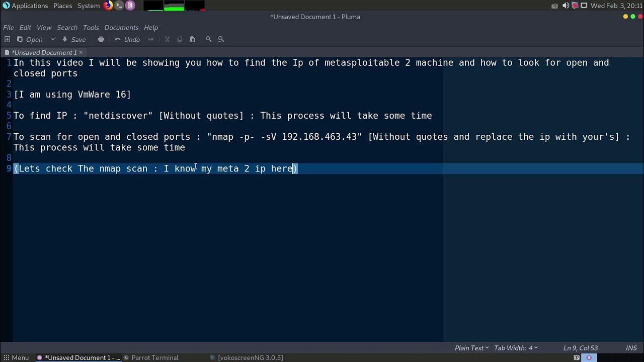The height and width of the screenshot is (362, 644).
Task: Place cursor in text line 9 'Lets check'
Action: click(x=45, y=168)
